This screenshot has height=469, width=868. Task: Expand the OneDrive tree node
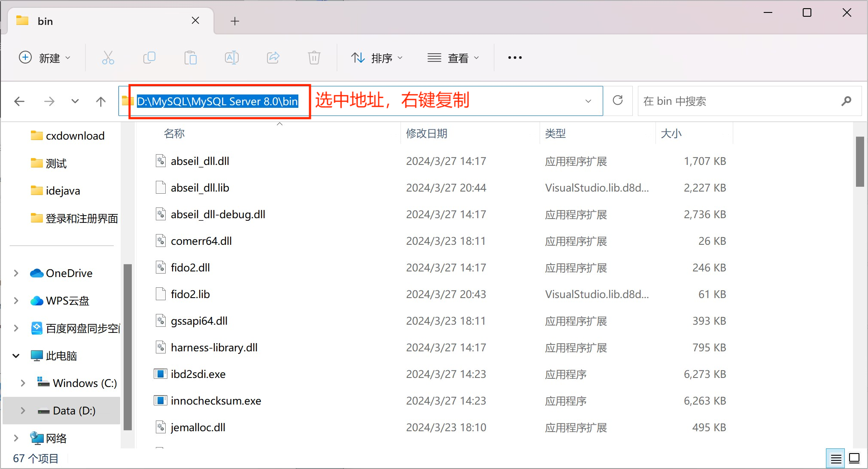pyautogui.click(x=16, y=273)
